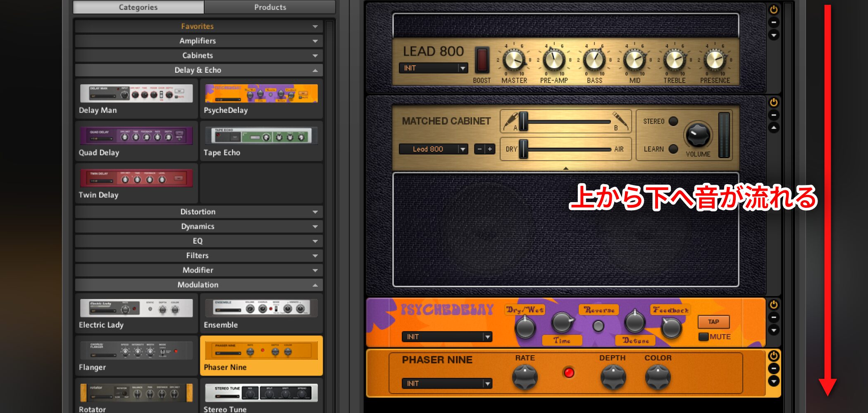
Task: Expand the EQ category
Action: coord(198,241)
